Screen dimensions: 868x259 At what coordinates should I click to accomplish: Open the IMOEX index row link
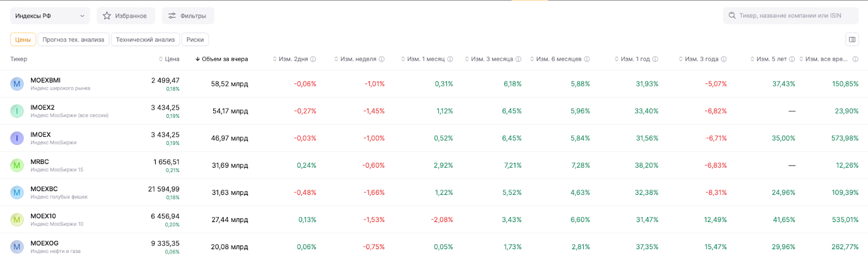point(41,135)
